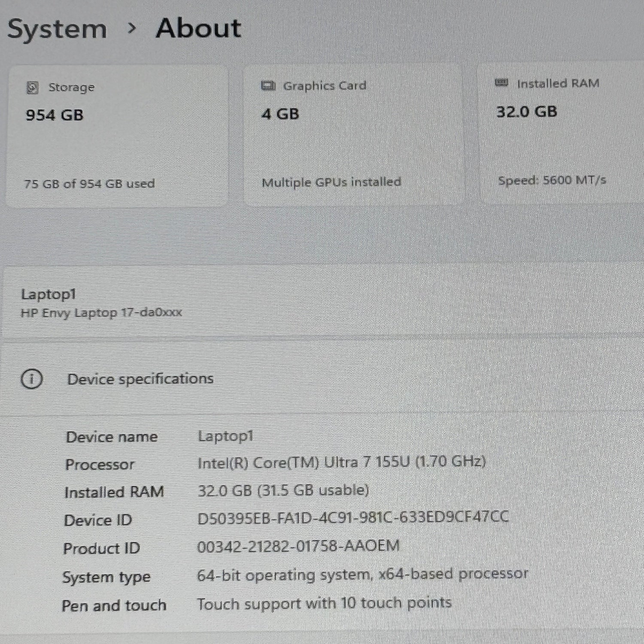Expand the Device specifications section header
Viewport: 644px width, 644px height.
[140, 379]
